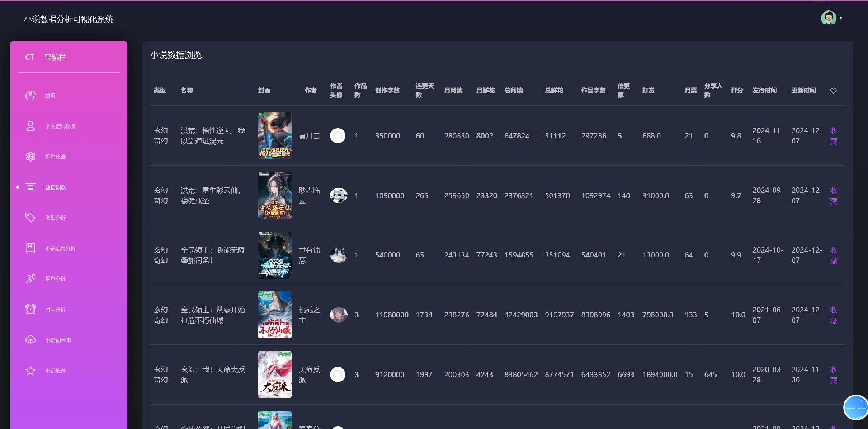Click the 更新时间 column header

[804, 91]
